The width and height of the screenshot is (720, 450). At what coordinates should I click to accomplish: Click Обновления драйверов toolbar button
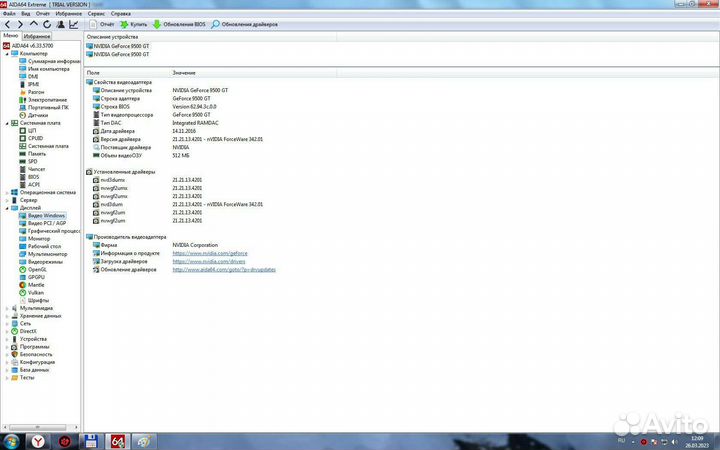pos(244,24)
